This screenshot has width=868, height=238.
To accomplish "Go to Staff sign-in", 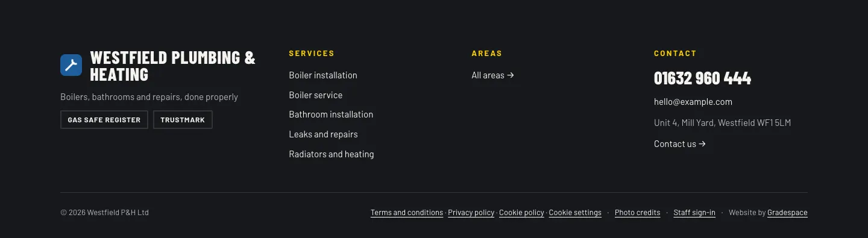I will click(694, 213).
